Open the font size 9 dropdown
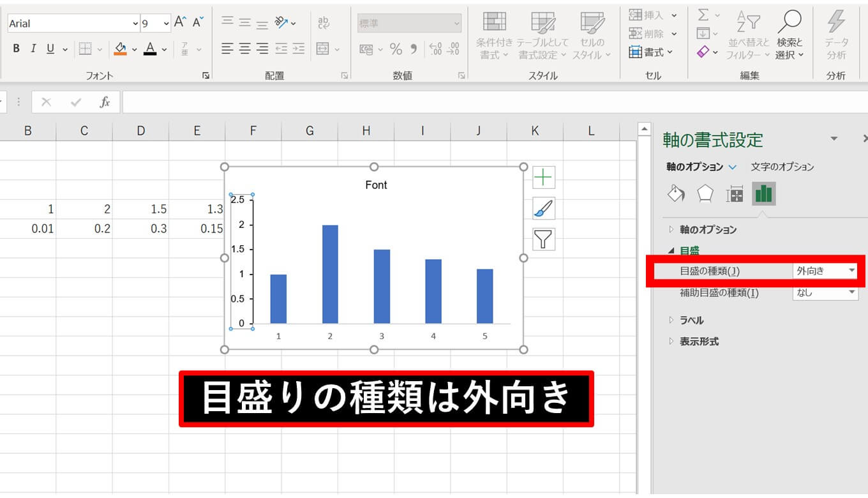This screenshot has height=498, width=868. tap(167, 23)
